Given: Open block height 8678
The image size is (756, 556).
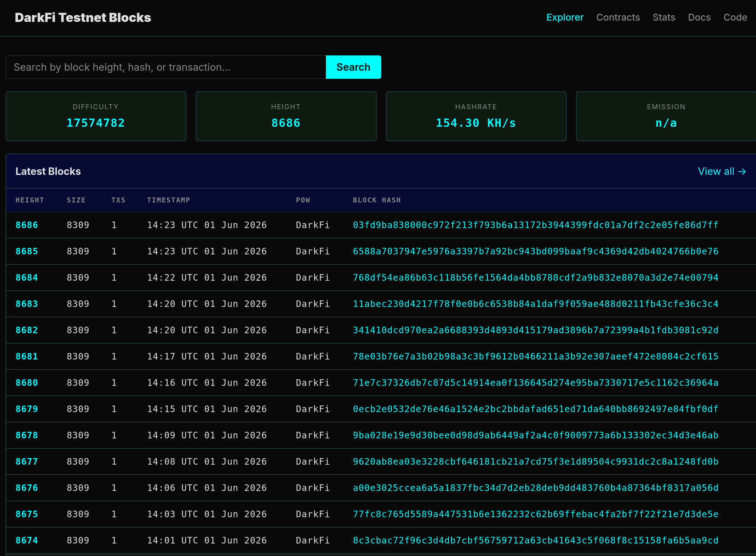Looking at the screenshot, I should (x=27, y=435).
